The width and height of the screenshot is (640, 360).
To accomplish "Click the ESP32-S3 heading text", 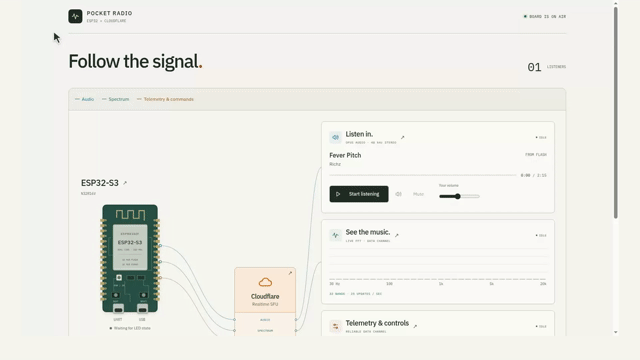I will 100,183.
